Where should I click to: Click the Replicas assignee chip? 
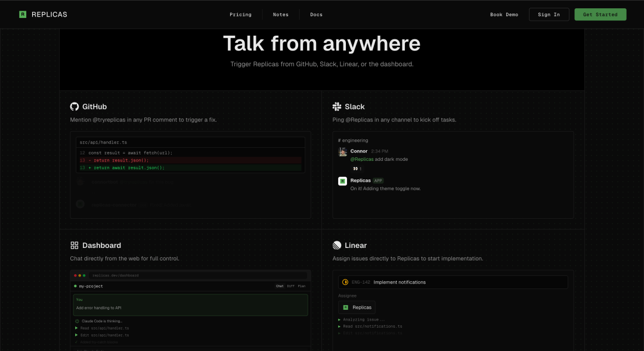coord(357,307)
